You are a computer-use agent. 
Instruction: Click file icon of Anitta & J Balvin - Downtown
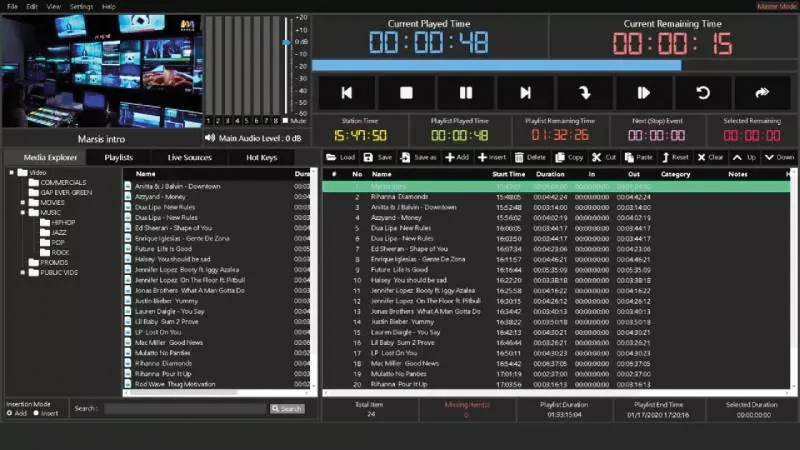[x=128, y=186]
